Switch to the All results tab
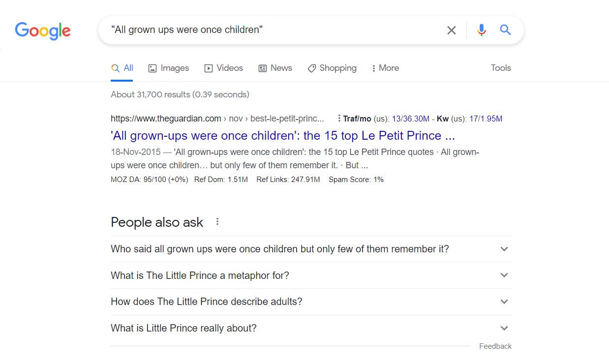Screen dimensions: 609x364 point(122,68)
